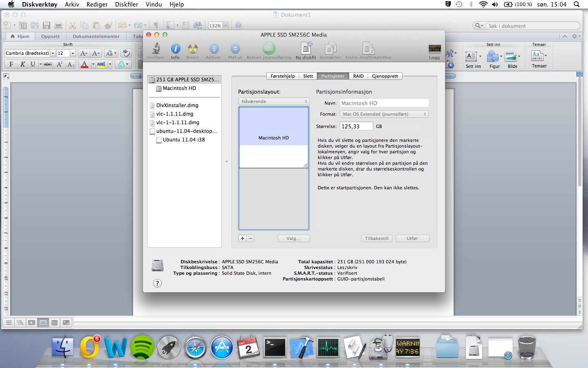Click the Endre diskfilstørrelse icon
The height and width of the screenshot is (368, 588).
pyautogui.click(x=368, y=48)
